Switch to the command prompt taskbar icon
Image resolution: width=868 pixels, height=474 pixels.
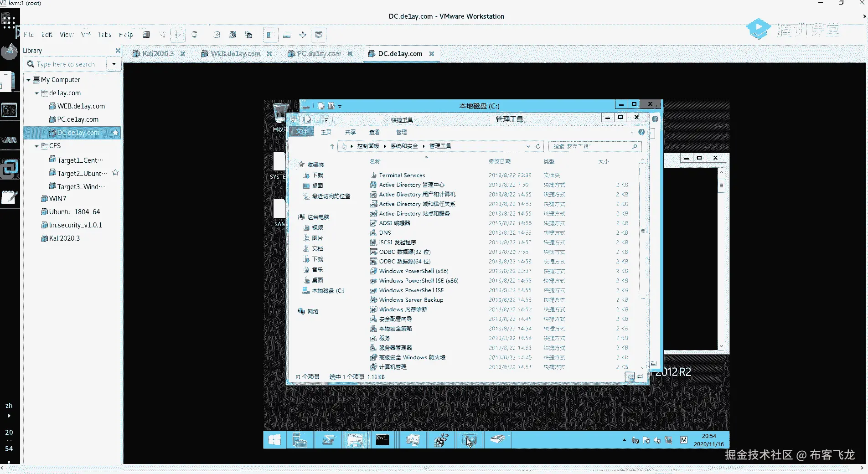[x=382, y=440]
